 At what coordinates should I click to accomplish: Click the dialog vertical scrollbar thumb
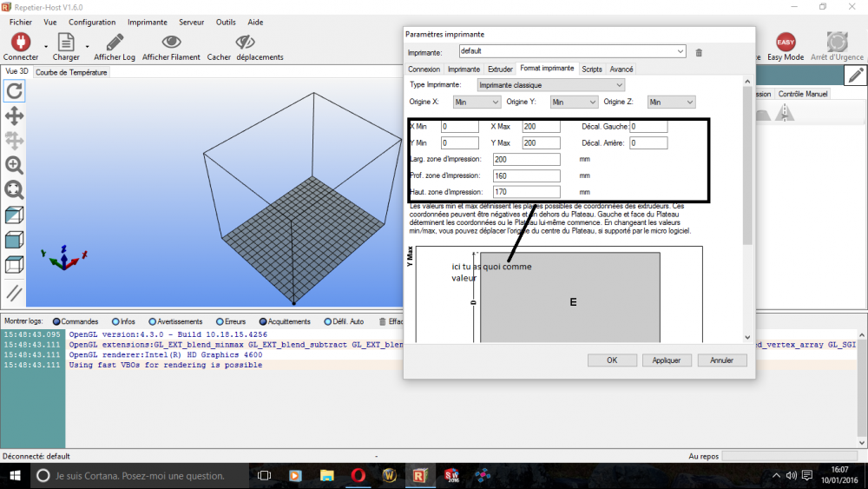tap(747, 166)
